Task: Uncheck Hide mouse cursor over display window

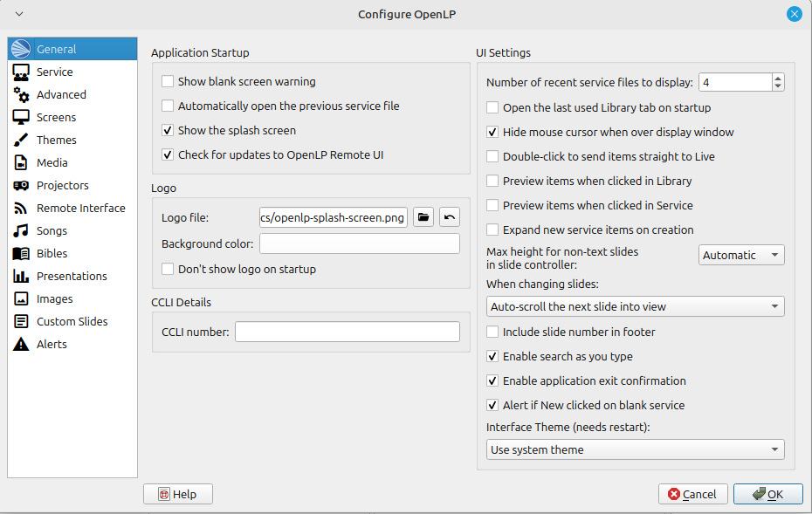Action: click(493, 133)
